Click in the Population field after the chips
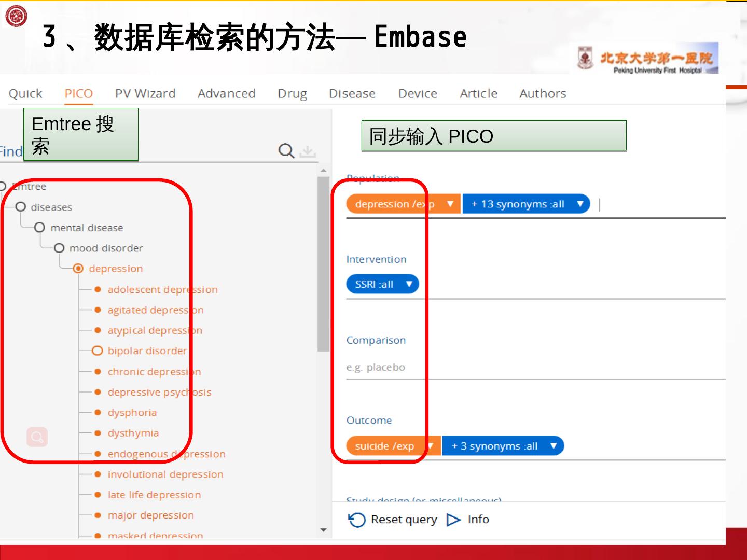The height and width of the screenshot is (560, 747). 659,204
